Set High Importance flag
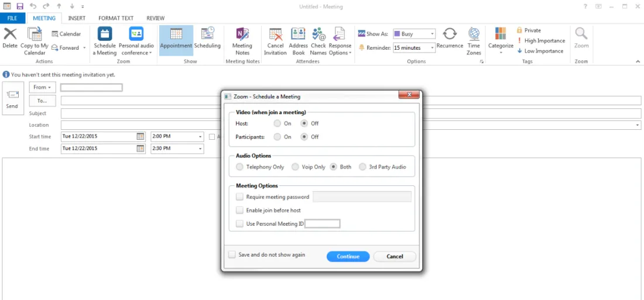The image size is (644, 300). point(519,40)
